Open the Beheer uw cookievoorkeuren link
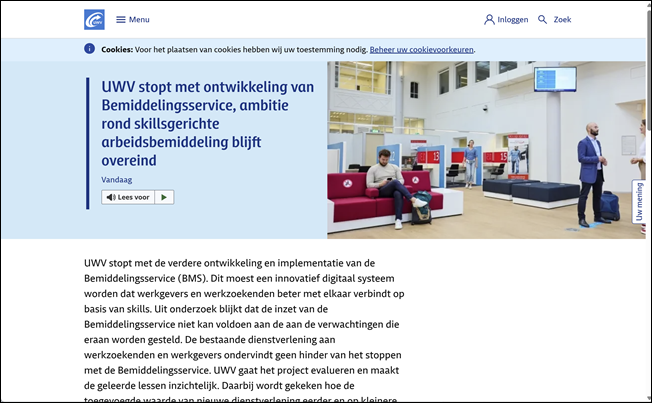 pyautogui.click(x=421, y=49)
